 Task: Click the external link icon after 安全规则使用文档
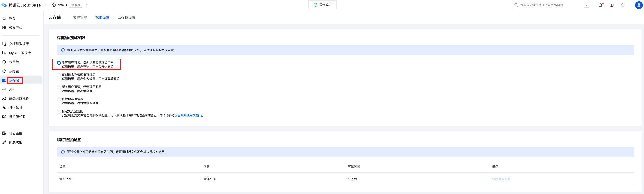point(202,116)
